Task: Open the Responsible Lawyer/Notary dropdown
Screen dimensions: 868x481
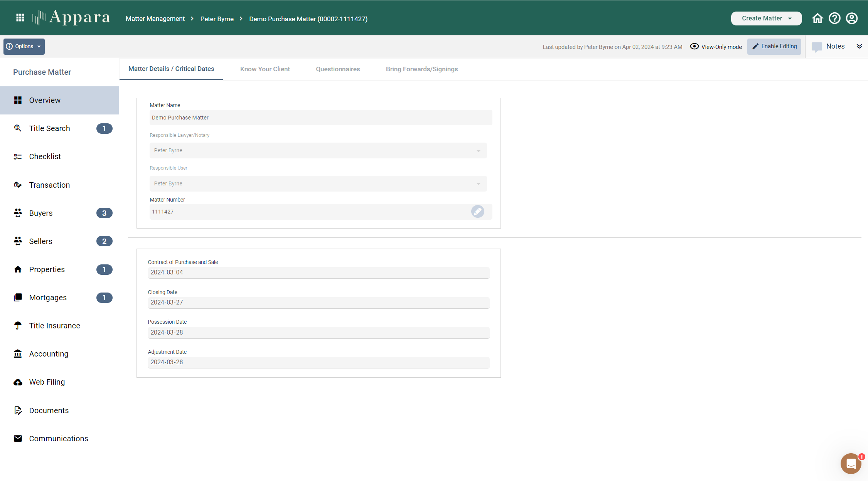Action: [x=478, y=150]
